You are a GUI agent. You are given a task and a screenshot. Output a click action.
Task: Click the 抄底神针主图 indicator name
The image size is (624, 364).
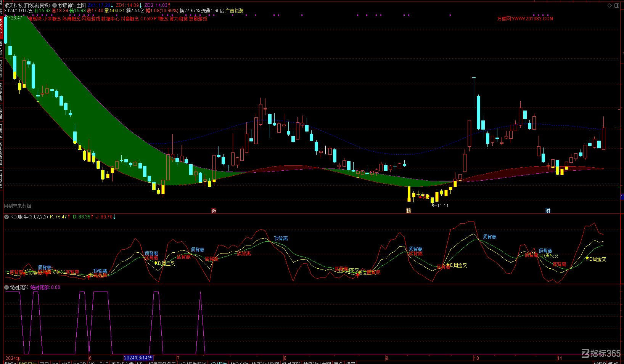click(72, 5)
